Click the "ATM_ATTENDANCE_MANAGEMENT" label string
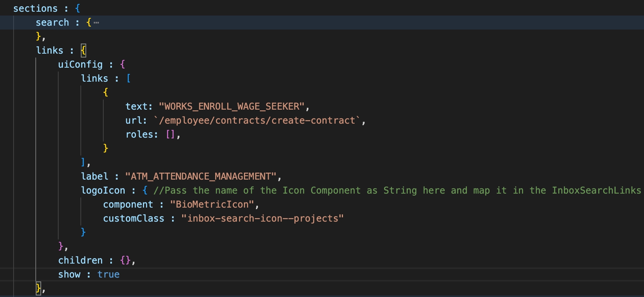This screenshot has height=297, width=644. (x=200, y=176)
